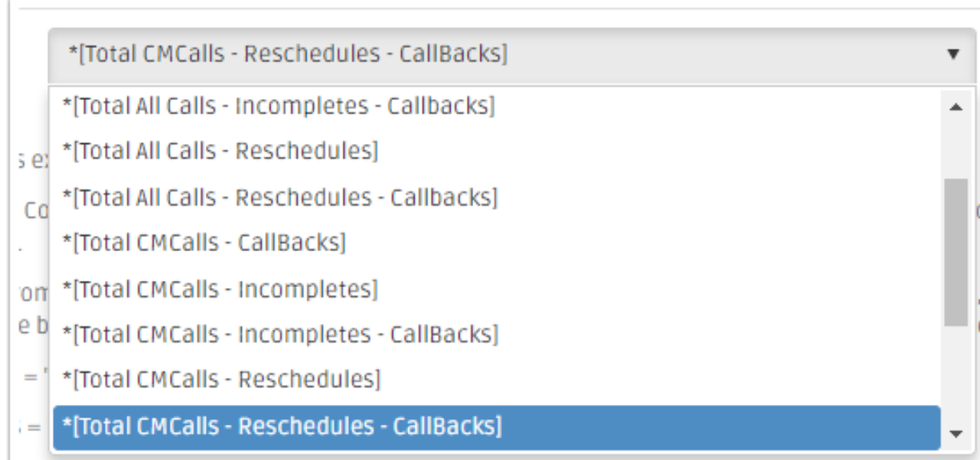
Task: Click scrollbar track above the thumb
Action: click(955, 148)
